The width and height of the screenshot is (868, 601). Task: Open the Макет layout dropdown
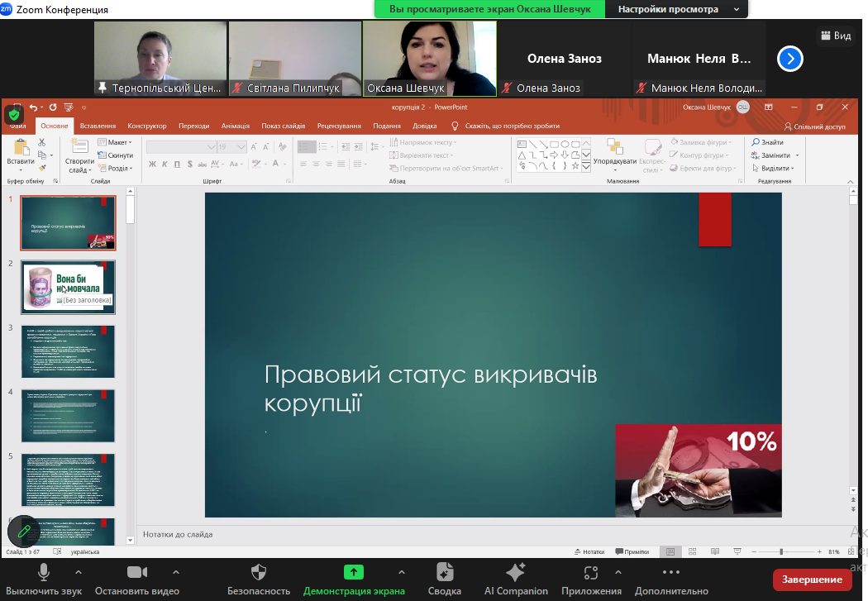click(x=115, y=142)
